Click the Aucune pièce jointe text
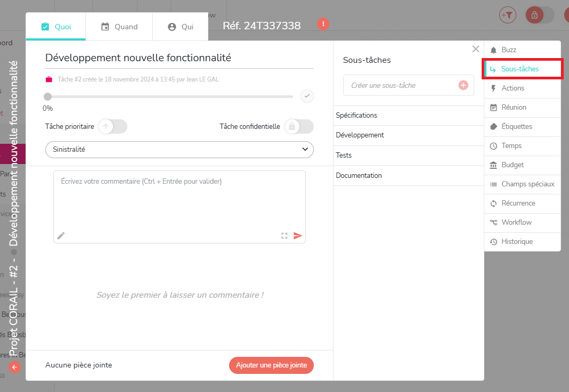The width and height of the screenshot is (569, 392). tap(79, 365)
